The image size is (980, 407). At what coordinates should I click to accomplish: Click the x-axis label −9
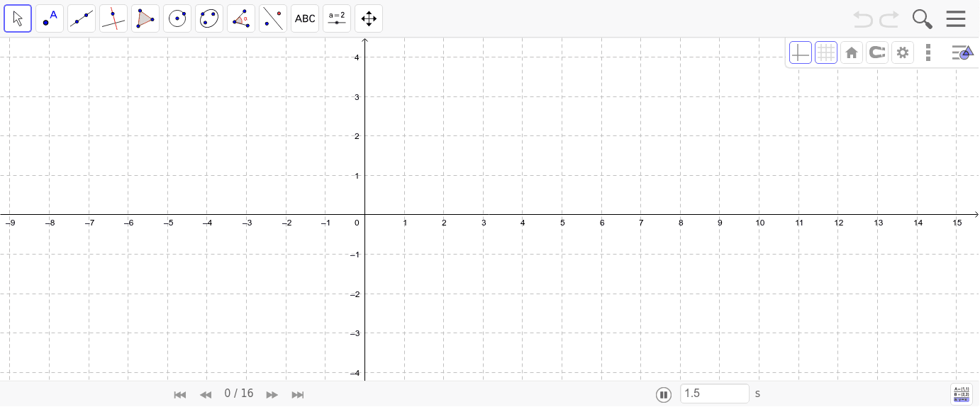pyautogui.click(x=10, y=223)
